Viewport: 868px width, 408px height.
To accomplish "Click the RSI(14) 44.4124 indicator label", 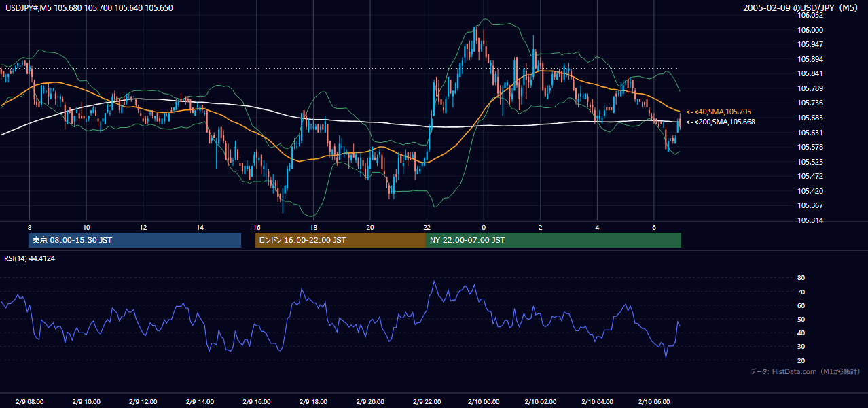I will coord(30,258).
